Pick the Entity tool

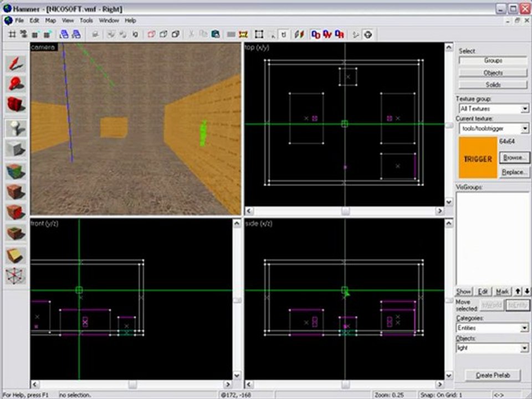(16, 128)
